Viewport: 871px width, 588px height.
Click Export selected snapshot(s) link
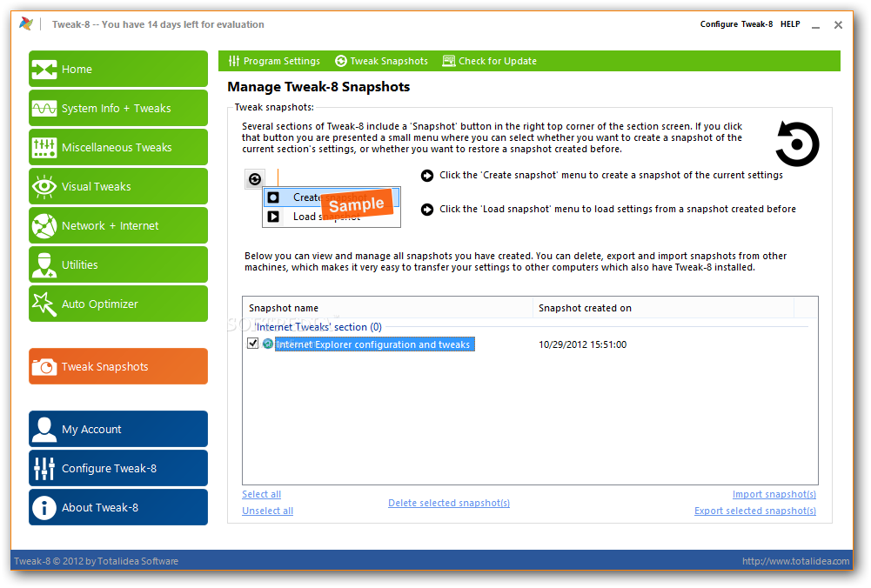tap(755, 511)
